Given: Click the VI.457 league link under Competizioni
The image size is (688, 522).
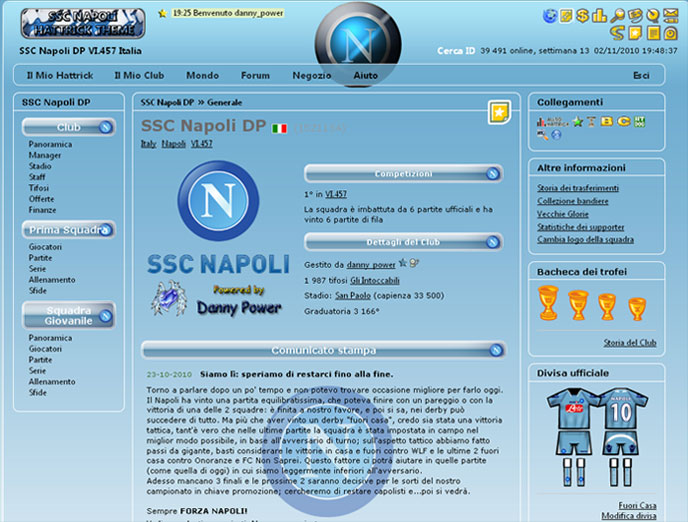Looking at the screenshot, I should [x=336, y=194].
